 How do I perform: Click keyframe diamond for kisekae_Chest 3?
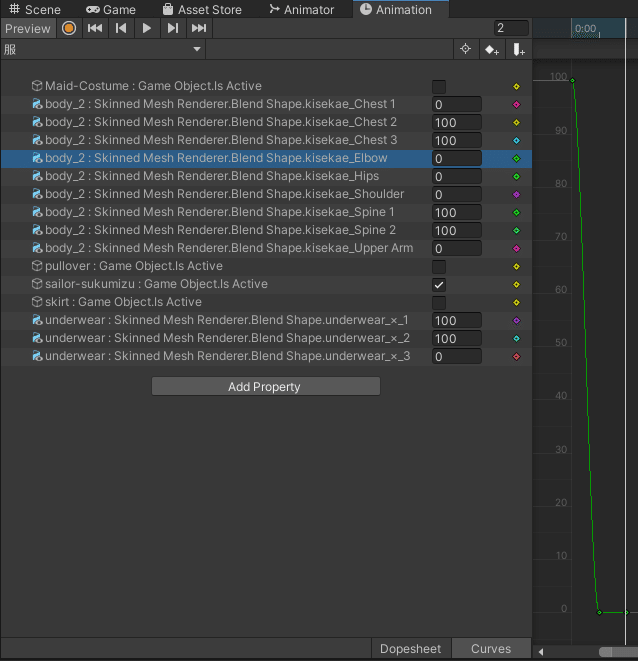516,140
